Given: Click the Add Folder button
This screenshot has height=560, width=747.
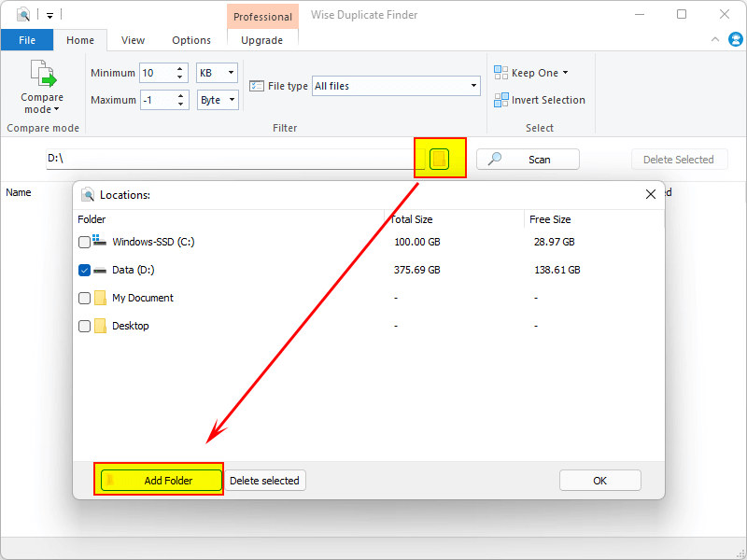Looking at the screenshot, I should tap(161, 481).
